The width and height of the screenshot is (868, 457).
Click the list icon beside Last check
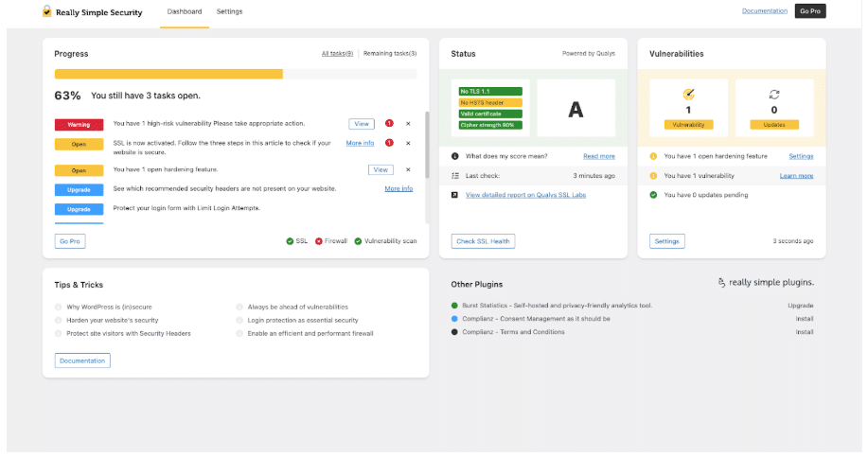(455, 175)
